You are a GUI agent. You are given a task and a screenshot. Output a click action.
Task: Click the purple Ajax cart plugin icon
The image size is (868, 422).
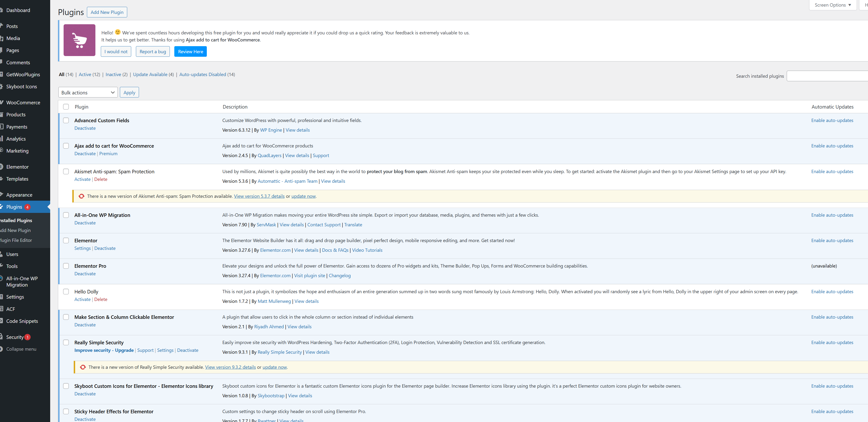click(x=79, y=40)
